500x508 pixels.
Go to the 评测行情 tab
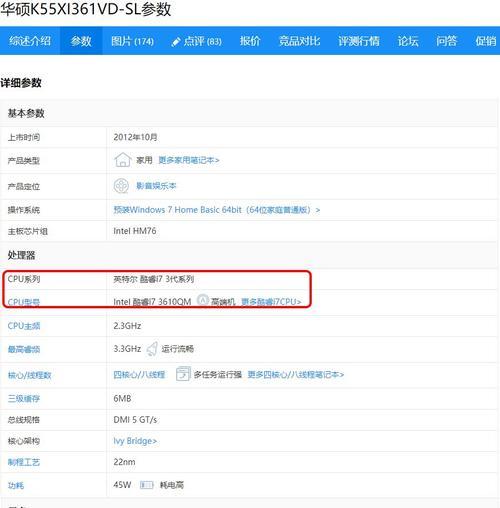point(359,41)
